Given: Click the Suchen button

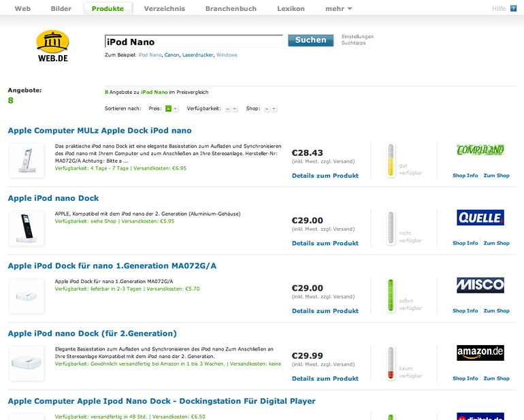Looking at the screenshot, I should [x=311, y=40].
